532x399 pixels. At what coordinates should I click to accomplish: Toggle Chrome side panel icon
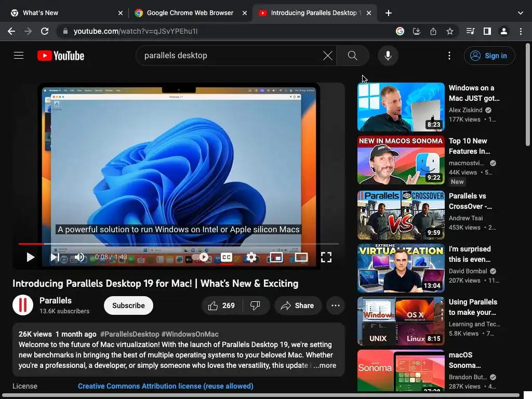[487, 31]
